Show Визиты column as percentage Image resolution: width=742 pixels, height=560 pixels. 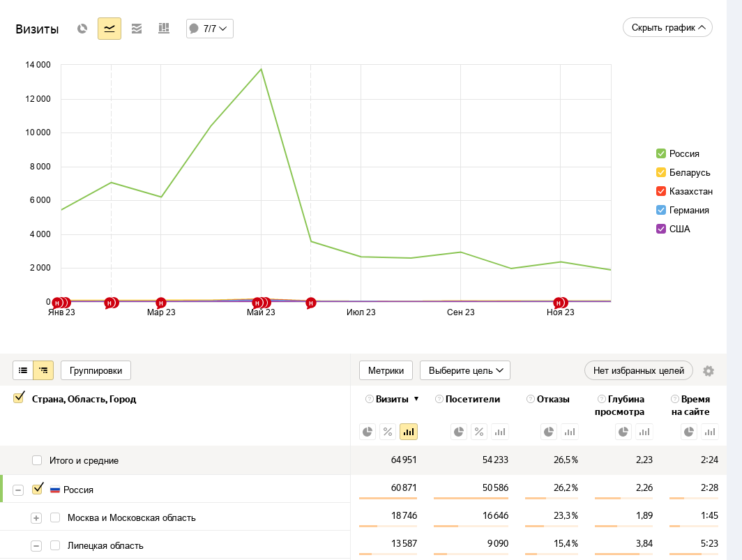click(388, 432)
